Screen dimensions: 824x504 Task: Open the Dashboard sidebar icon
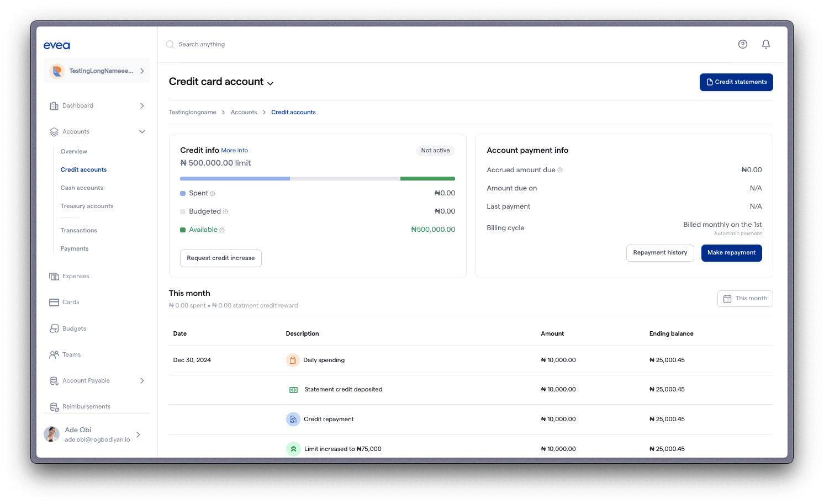click(55, 105)
